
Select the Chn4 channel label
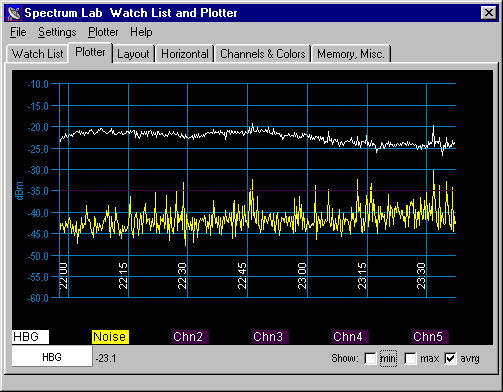(350, 337)
